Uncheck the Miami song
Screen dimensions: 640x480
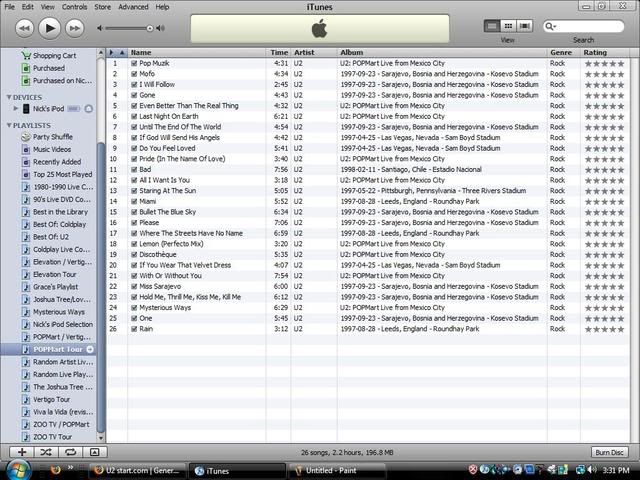134,201
